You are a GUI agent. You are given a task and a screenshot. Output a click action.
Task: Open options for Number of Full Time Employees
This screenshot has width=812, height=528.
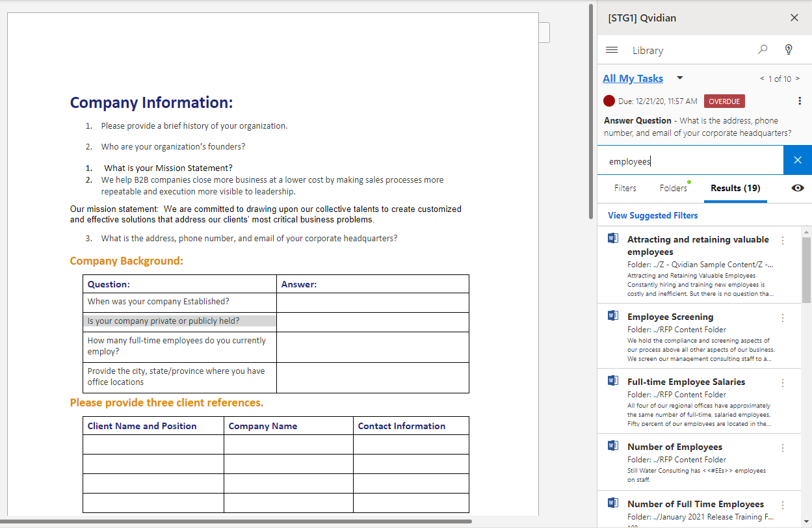782,505
